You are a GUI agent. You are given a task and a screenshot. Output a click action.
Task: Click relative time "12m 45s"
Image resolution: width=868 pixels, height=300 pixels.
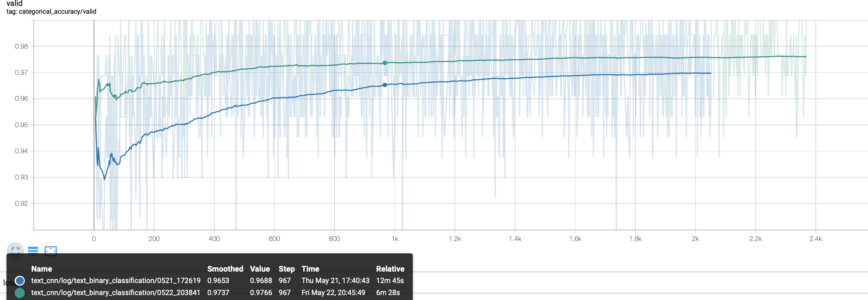tap(390, 280)
